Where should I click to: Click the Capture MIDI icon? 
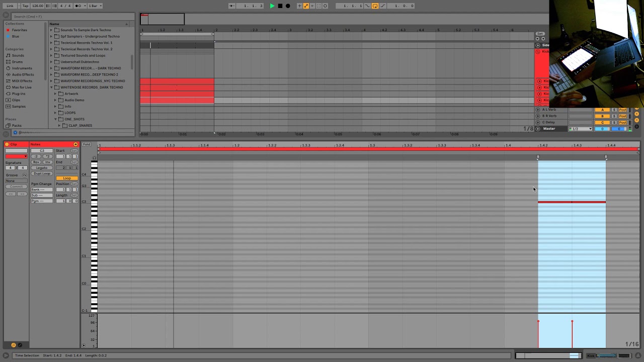[318, 6]
